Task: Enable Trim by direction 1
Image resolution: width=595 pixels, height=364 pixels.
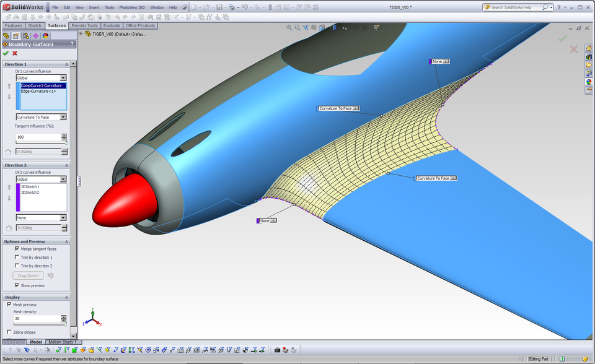Action: click(x=17, y=257)
